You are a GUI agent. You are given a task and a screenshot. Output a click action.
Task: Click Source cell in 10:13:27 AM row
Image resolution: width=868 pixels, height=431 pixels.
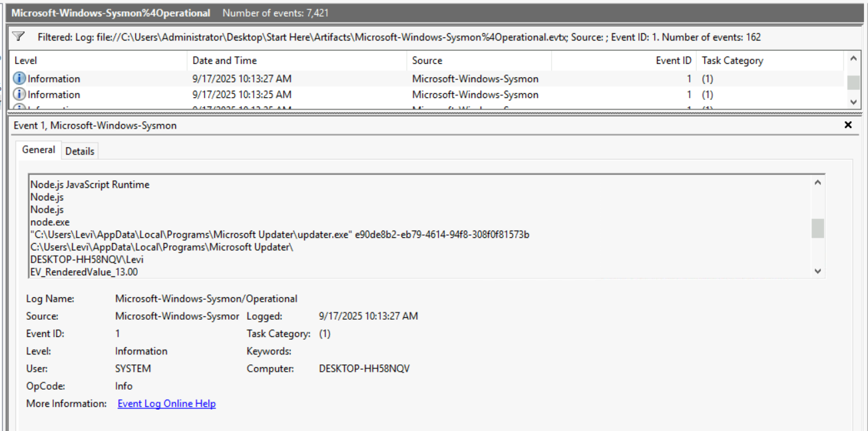coord(475,79)
